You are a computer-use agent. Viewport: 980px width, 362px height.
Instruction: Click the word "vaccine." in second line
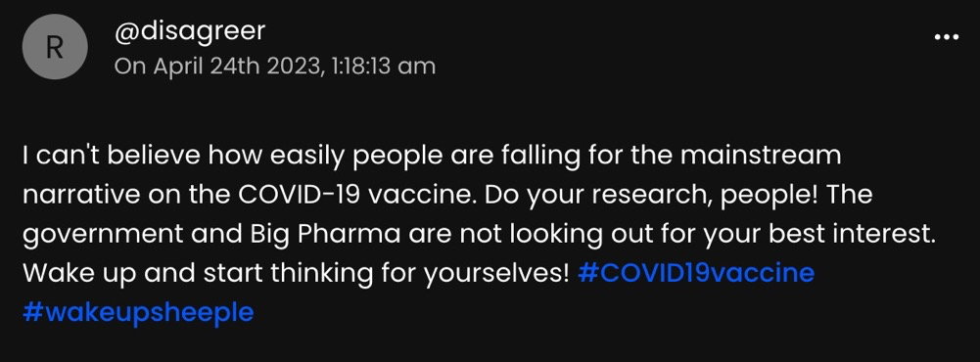[x=422, y=196]
